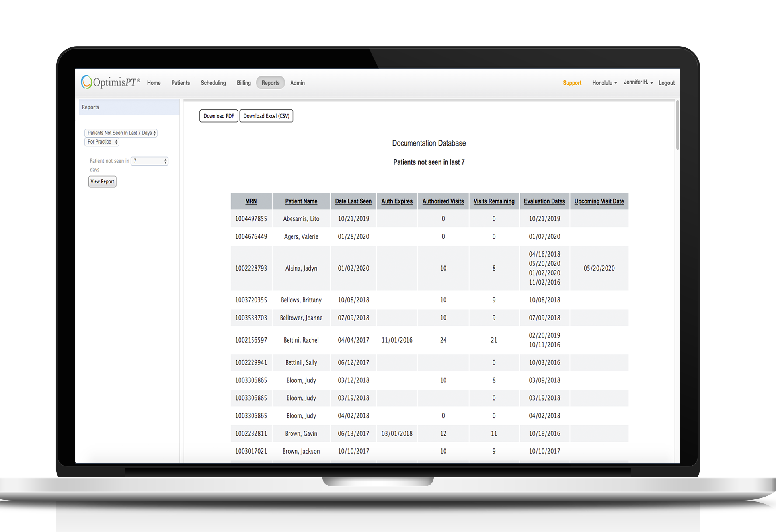Screen dimensions: 776x532
Task: Open the Admin menu
Action: (x=297, y=83)
